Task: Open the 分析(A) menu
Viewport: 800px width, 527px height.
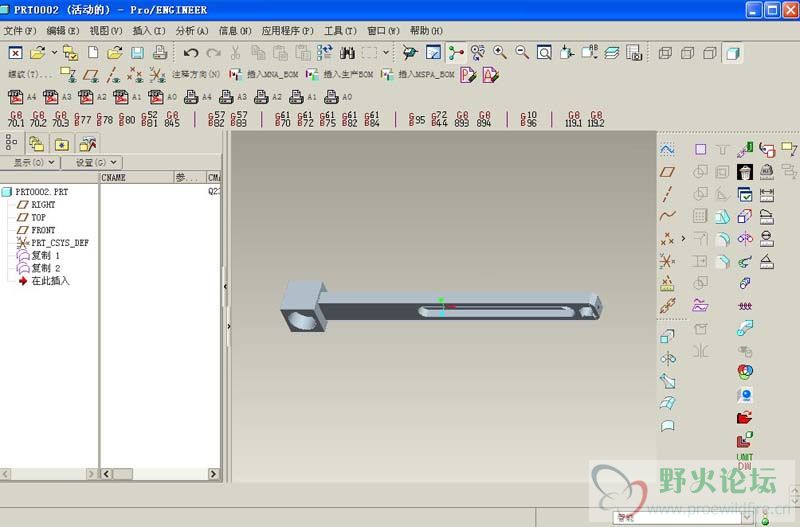Action: coord(192,31)
